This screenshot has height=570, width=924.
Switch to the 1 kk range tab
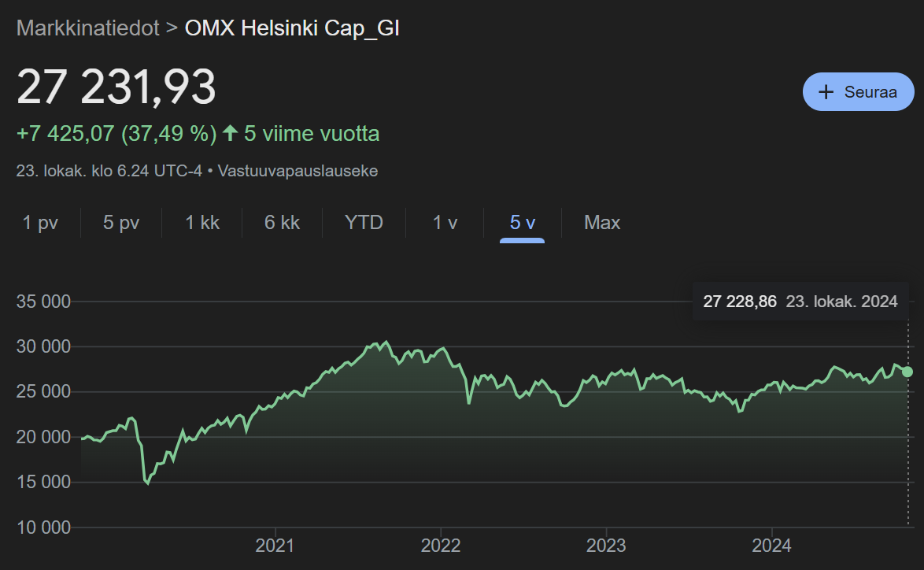pyautogui.click(x=202, y=223)
